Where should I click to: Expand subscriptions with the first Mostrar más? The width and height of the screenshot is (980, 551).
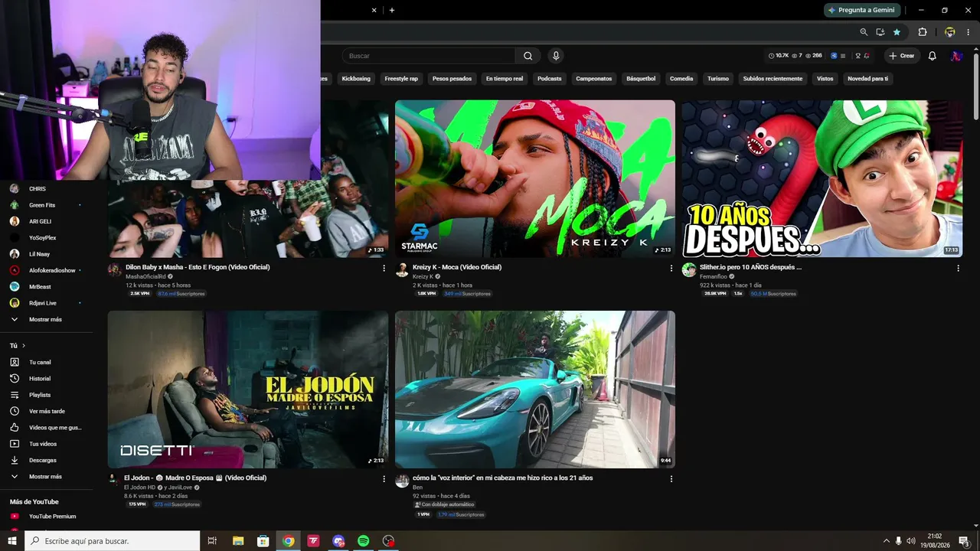click(x=46, y=319)
